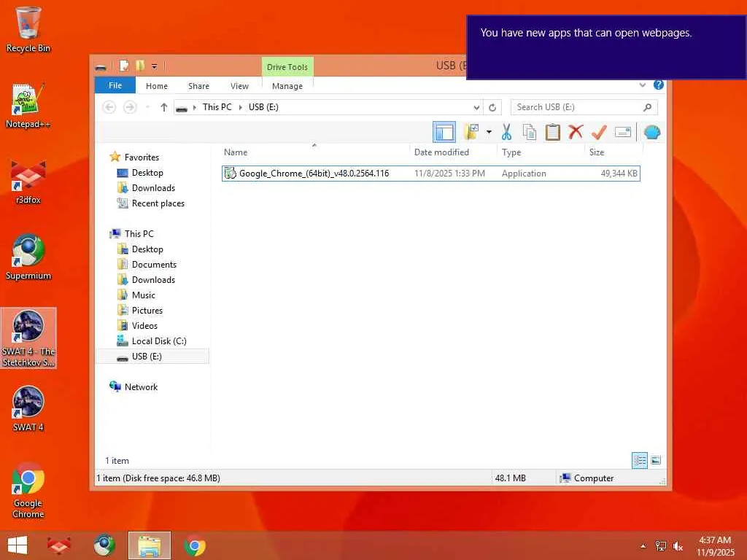This screenshot has width=747, height=560.
Task: Sort by the Type column header
Action: point(541,152)
